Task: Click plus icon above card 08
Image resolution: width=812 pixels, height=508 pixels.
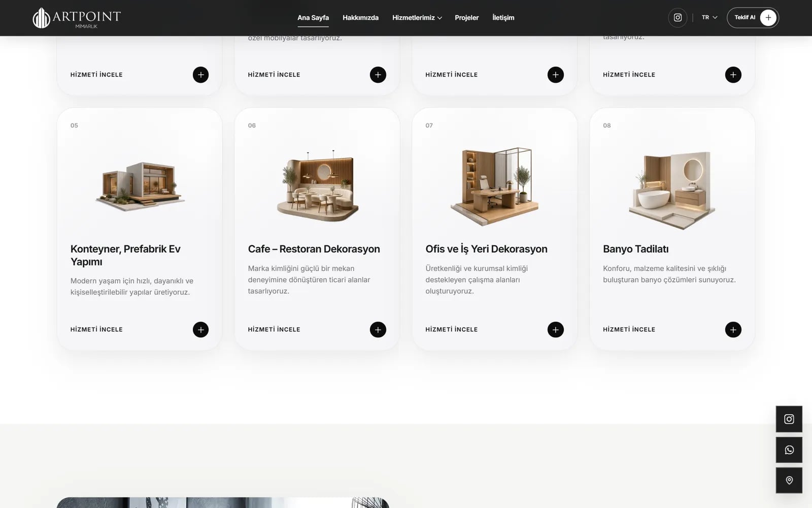Action: pyautogui.click(x=733, y=75)
